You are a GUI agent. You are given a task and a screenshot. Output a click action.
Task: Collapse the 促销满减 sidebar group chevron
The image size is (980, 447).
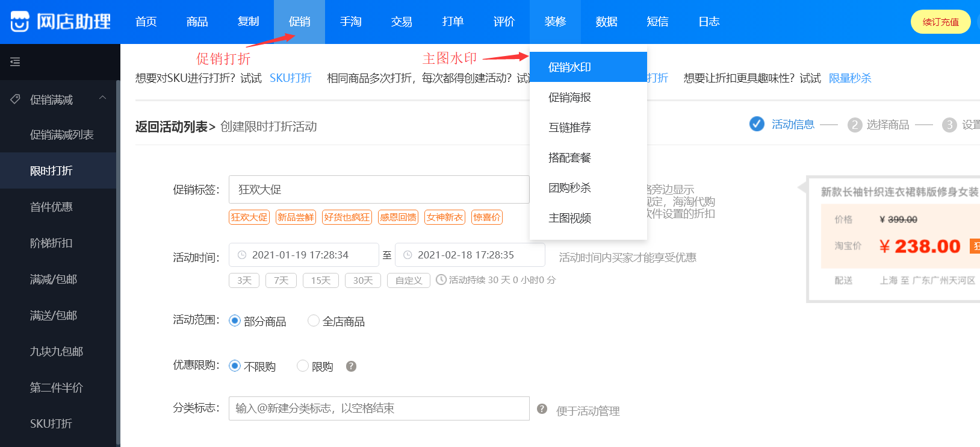103,98
